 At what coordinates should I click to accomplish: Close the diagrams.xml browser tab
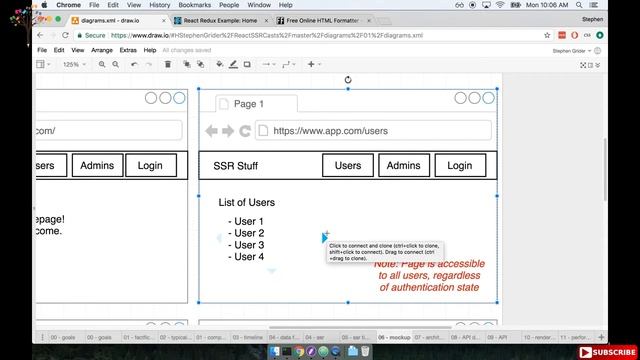[164, 20]
